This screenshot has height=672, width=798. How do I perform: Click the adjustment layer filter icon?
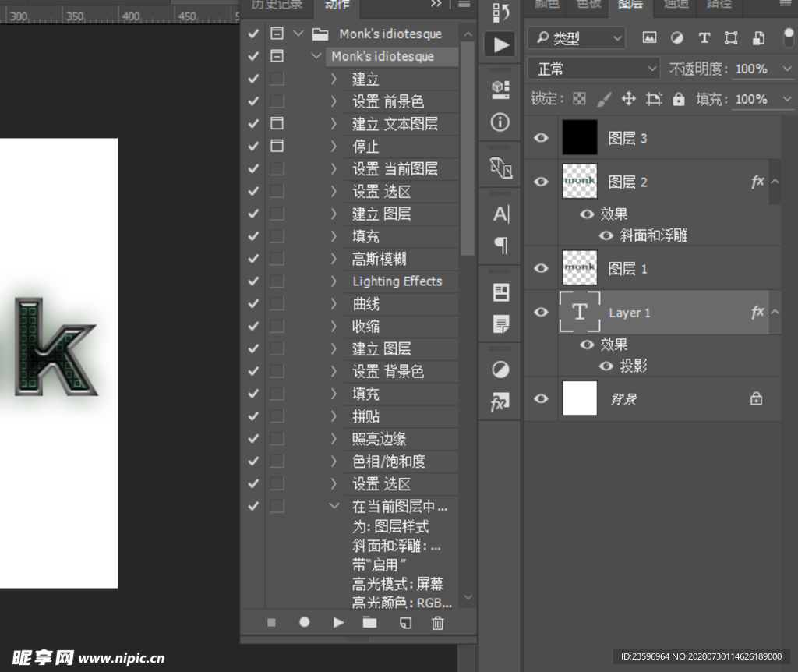[x=676, y=37]
